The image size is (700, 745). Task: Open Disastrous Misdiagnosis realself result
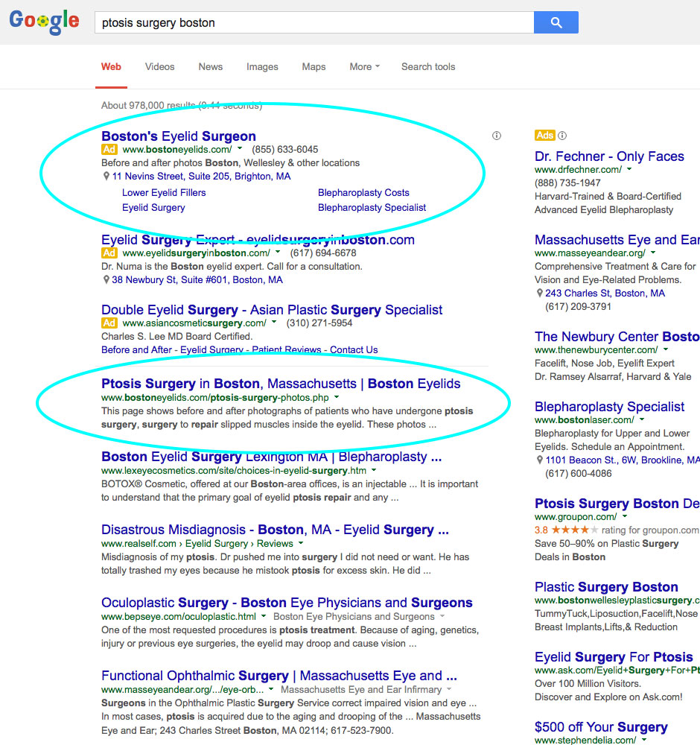pyautogui.click(x=275, y=530)
